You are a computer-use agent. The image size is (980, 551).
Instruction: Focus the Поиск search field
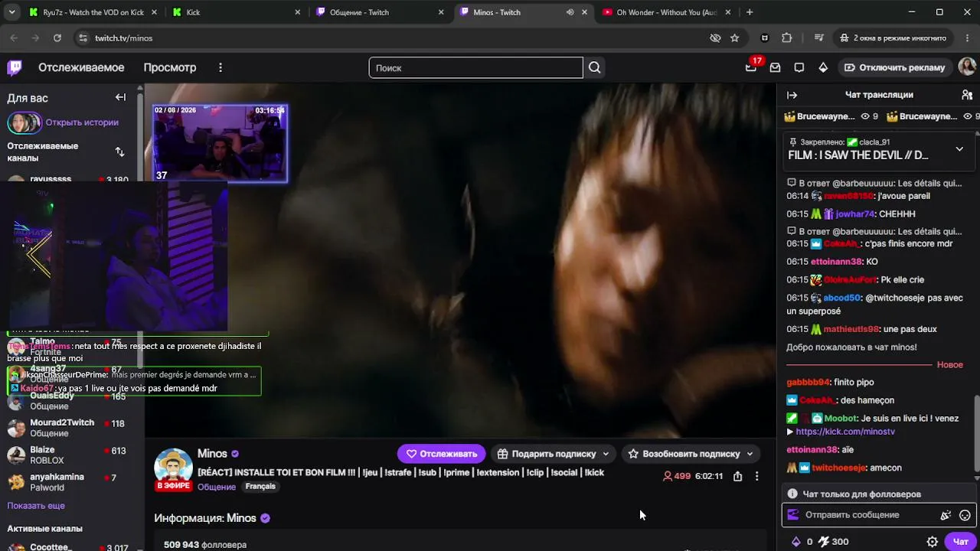click(x=475, y=67)
